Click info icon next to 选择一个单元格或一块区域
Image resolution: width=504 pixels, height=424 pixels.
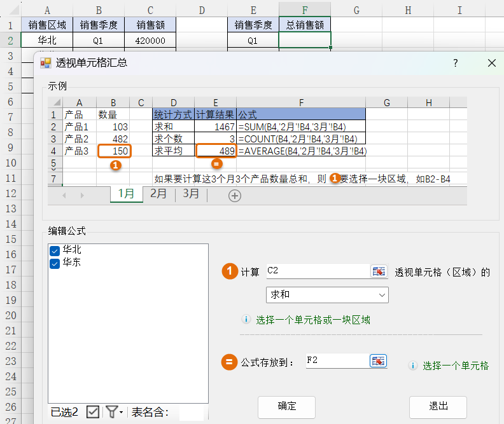pos(246,320)
